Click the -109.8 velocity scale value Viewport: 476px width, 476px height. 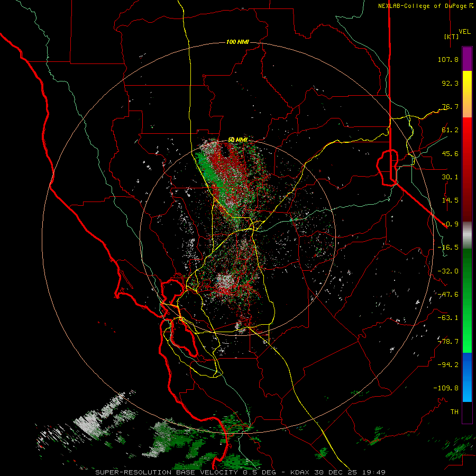[x=446, y=388]
